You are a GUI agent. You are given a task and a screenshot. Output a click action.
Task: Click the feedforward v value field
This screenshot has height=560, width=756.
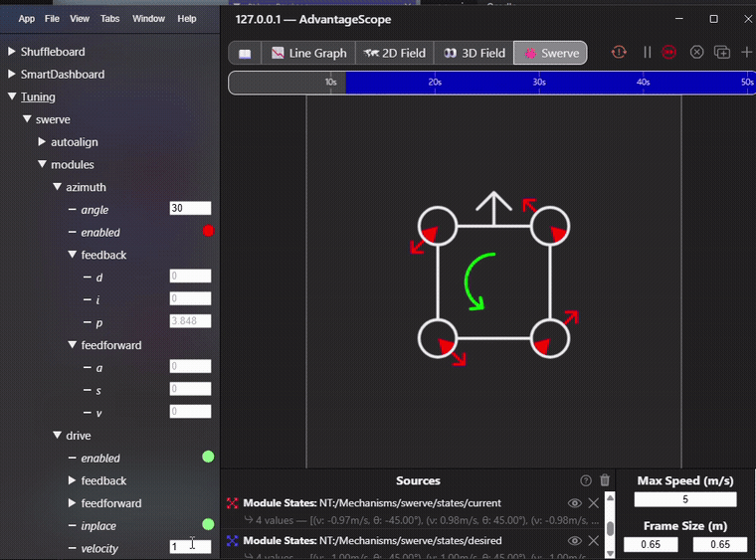pyautogui.click(x=190, y=412)
